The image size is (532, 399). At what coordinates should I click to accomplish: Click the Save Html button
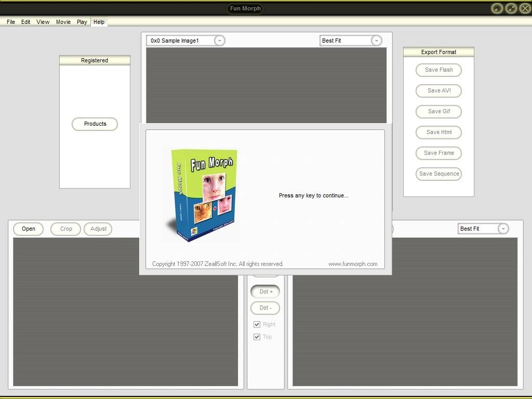click(x=438, y=132)
